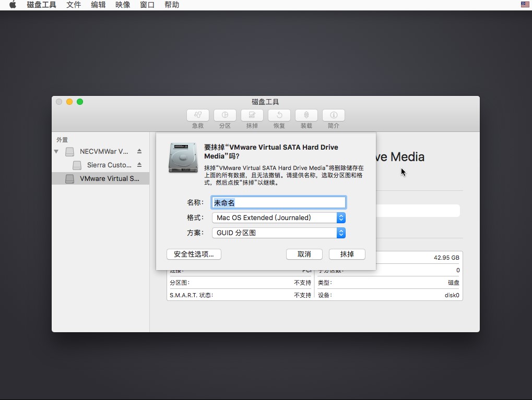Open the Apple menu
532x400 pixels.
pyautogui.click(x=13, y=5)
